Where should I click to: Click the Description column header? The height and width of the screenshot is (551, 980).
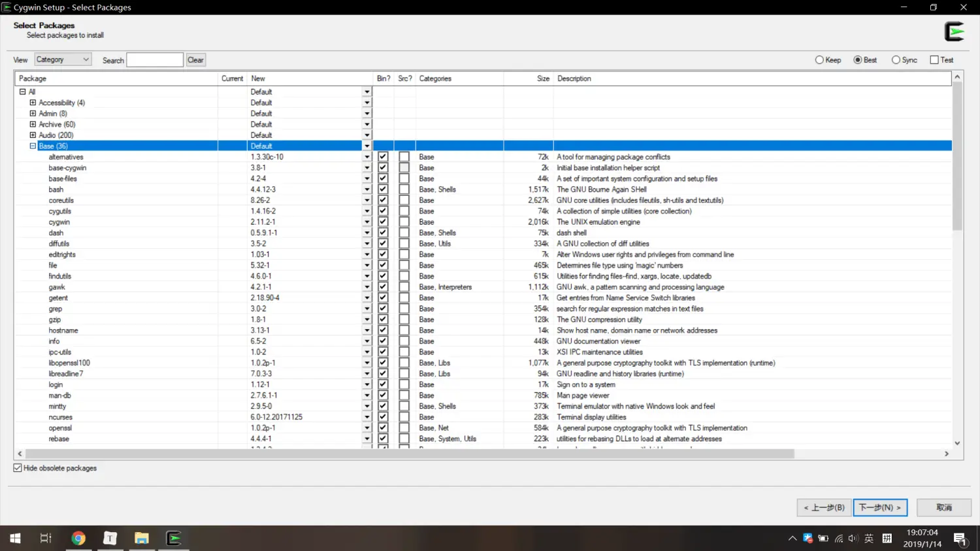point(752,78)
